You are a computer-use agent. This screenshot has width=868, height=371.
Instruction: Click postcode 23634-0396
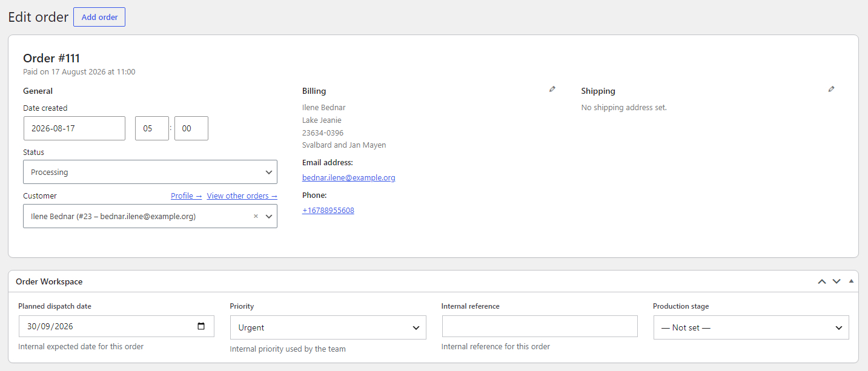tap(323, 133)
